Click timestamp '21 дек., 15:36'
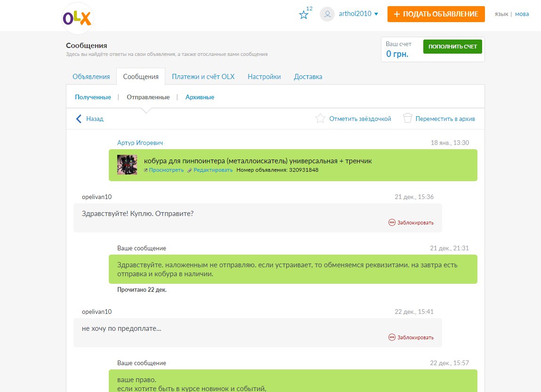Viewport: 541px width, 392px height. [x=414, y=197]
